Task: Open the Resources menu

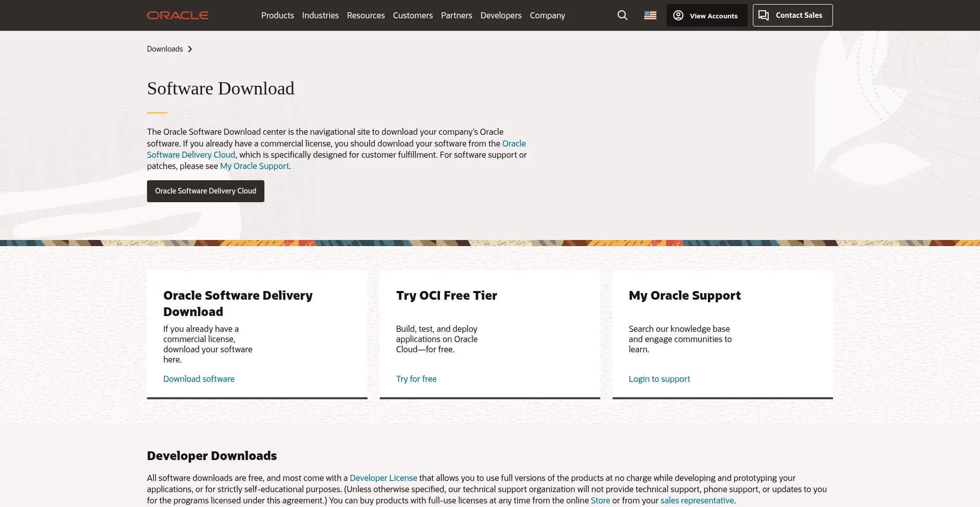Action: [366, 15]
